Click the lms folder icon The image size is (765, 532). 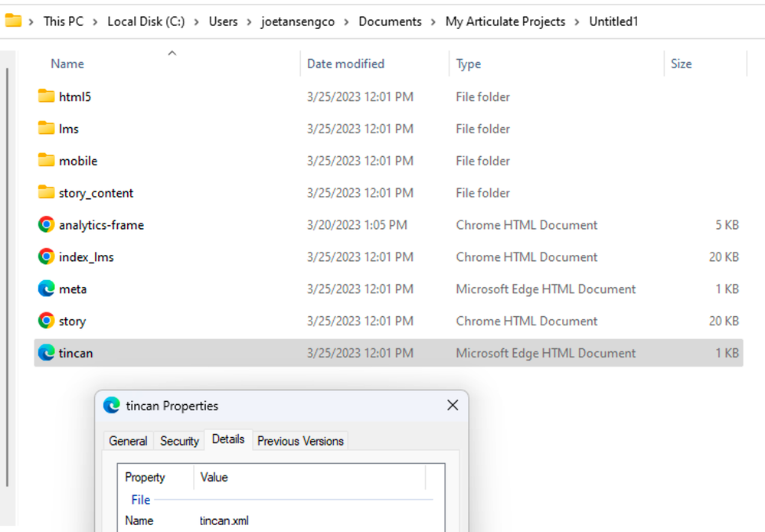point(46,129)
